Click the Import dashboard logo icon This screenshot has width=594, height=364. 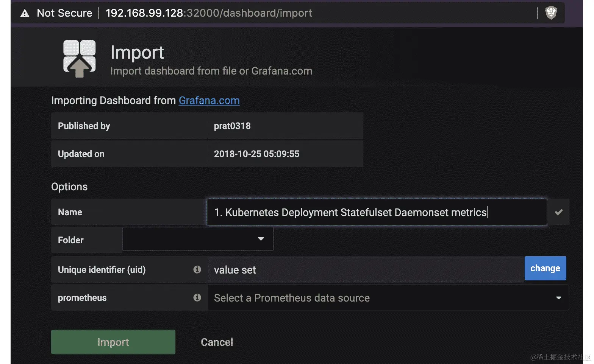pyautogui.click(x=79, y=59)
